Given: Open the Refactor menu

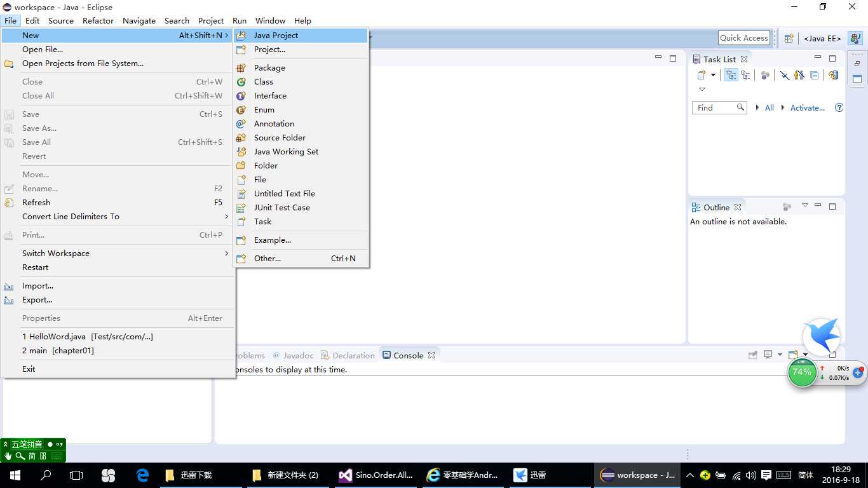Looking at the screenshot, I should (98, 20).
